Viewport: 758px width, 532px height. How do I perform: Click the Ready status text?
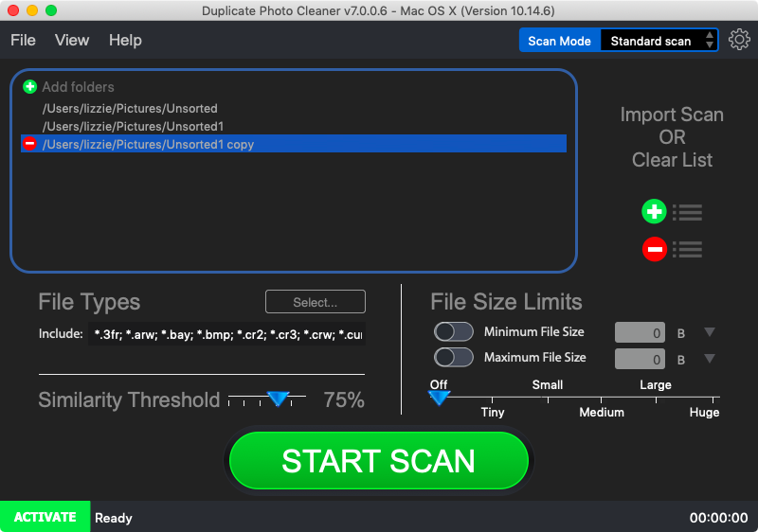click(114, 518)
